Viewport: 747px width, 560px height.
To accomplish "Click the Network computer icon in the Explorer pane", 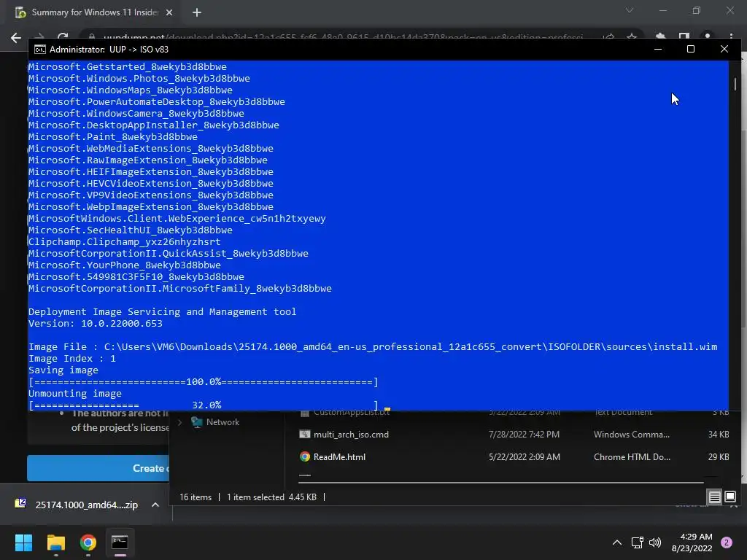I will pyautogui.click(x=196, y=422).
